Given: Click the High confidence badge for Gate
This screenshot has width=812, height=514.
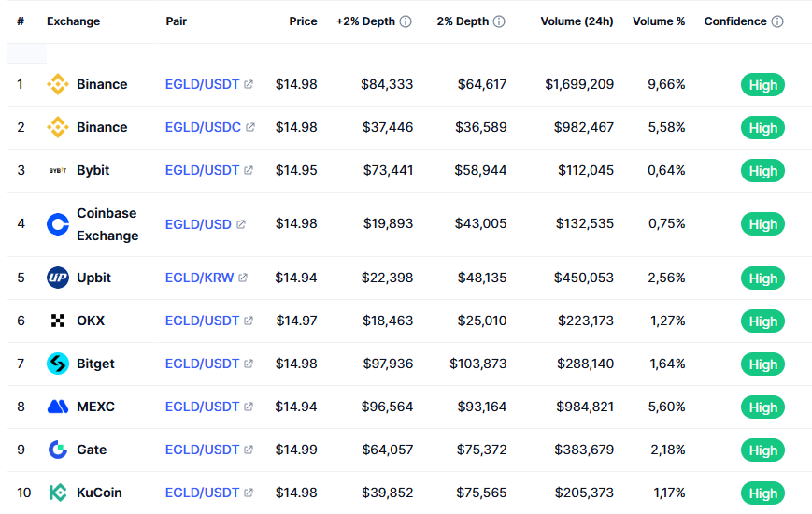Looking at the screenshot, I should click(762, 450).
